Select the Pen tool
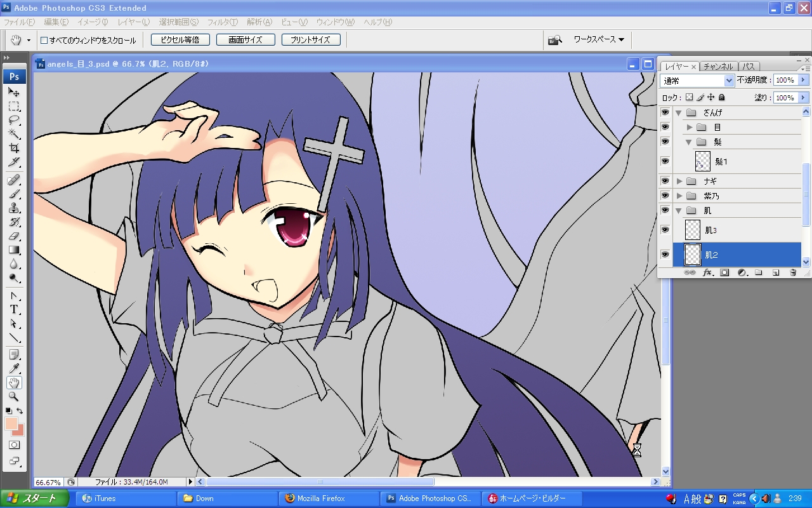The height and width of the screenshot is (508, 812). tap(14, 296)
